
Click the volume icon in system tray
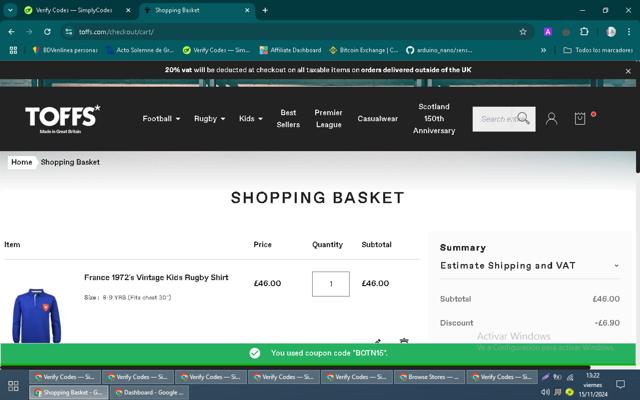[545, 393]
